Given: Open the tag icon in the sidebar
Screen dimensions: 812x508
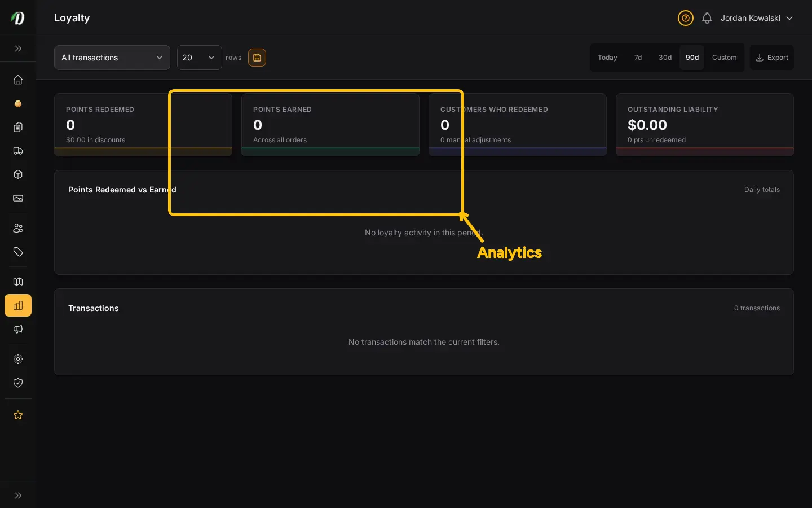Looking at the screenshot, I should (x=18, y=252).
